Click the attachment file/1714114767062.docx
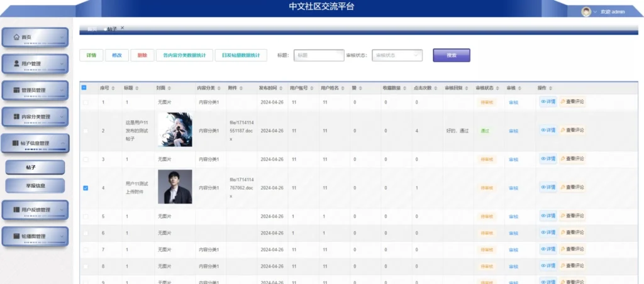 241,188
